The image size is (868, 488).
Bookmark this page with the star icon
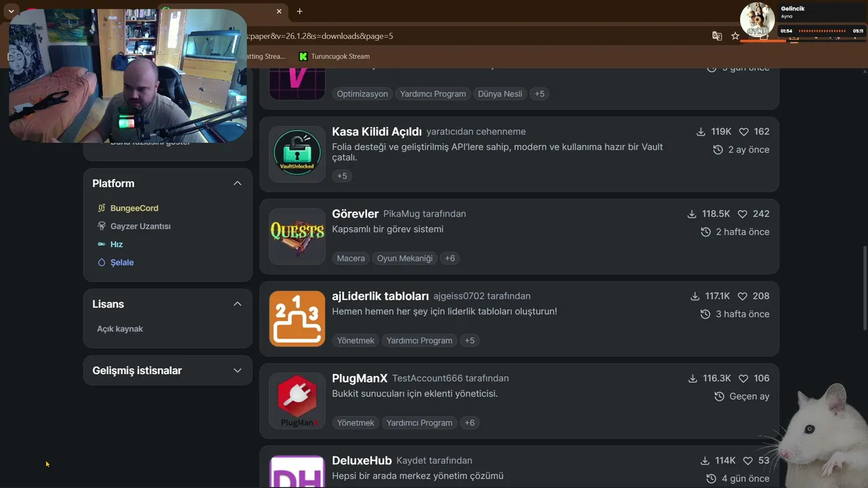(735, 36)
